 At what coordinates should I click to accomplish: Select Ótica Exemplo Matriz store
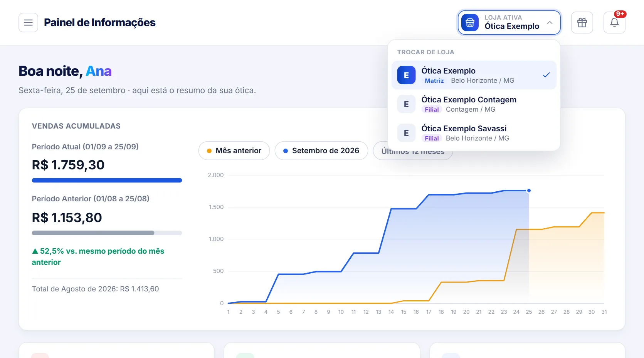[x=474, y=75]
